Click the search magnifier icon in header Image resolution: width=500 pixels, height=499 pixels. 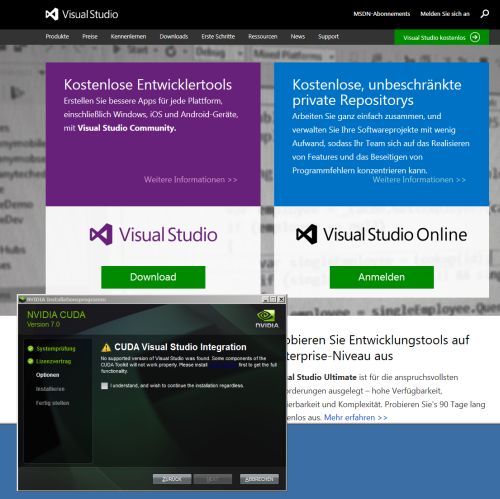pyautogui.click(x=485, y=14)
